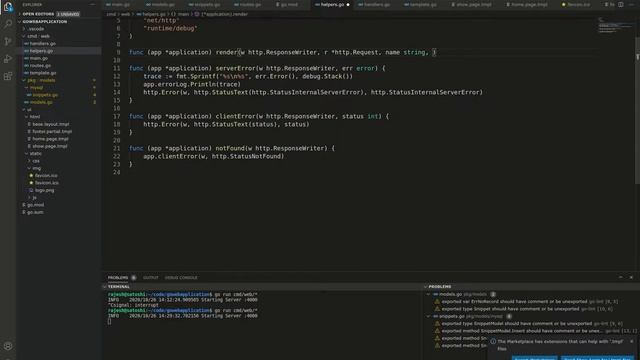This screenshot has width=640, height=360.
Task: Click the info icon in Marketplace notification
Action: coord(493,342)
